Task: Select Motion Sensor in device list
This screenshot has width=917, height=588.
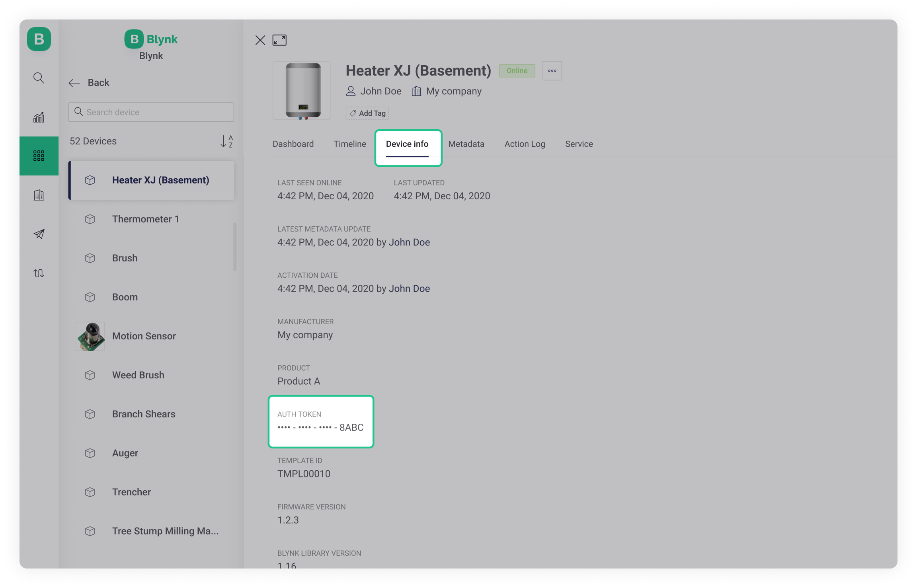Action: (x=144, y=336)
